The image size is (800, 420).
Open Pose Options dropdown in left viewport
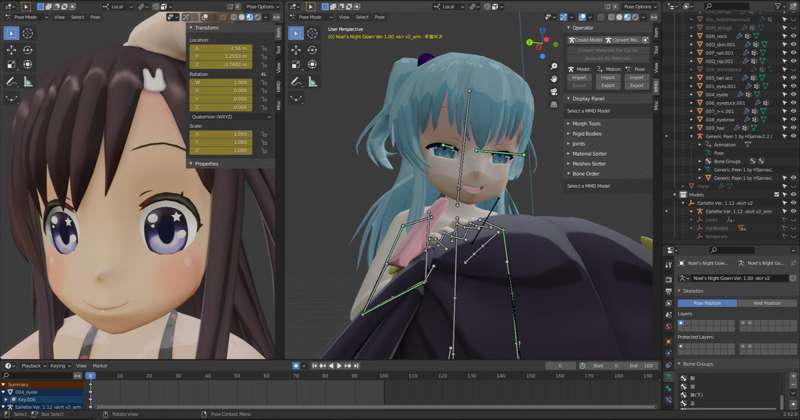tap(262, 7)
